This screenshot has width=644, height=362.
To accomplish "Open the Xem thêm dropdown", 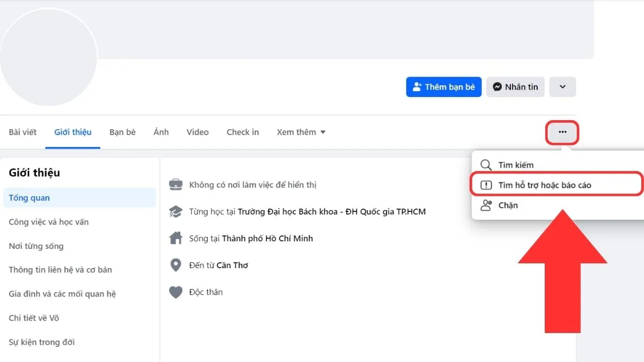I will pos(301,132).
